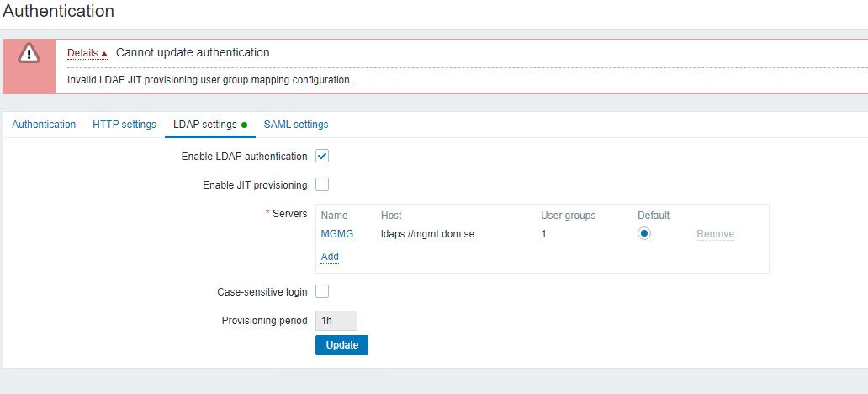Go to the SAML settings tab
This screenshot has height=394, width=868.
pos(296,125)
